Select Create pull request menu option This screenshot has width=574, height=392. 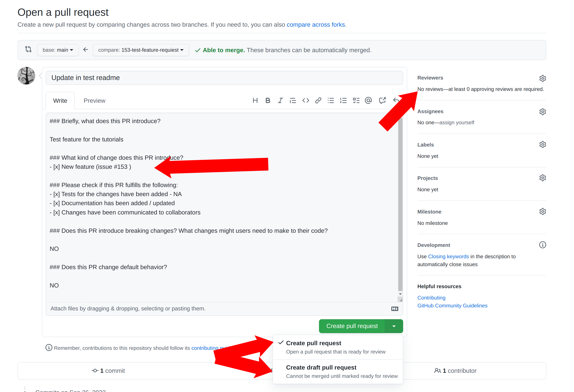pos(338,347)
